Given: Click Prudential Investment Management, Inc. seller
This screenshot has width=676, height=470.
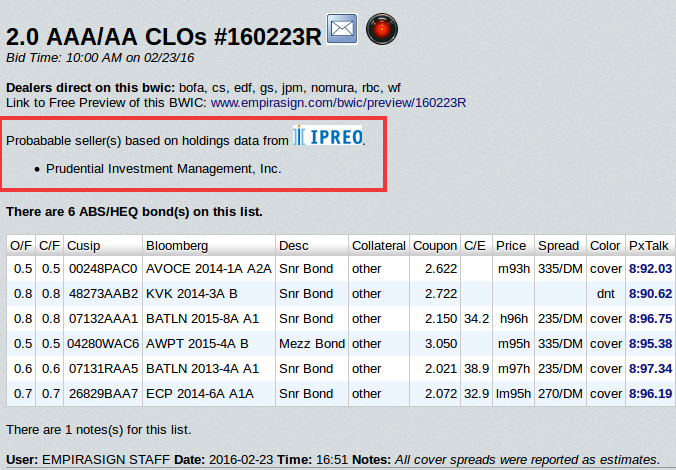Looking at the screenshot, I should tap(164, 169).
